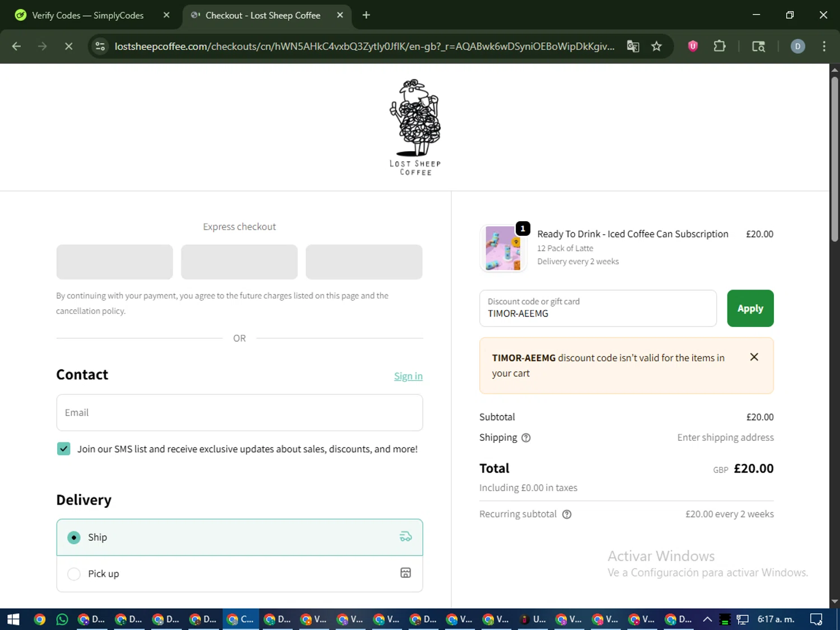Open the Windows Start menu

click(x=13, y=619)
